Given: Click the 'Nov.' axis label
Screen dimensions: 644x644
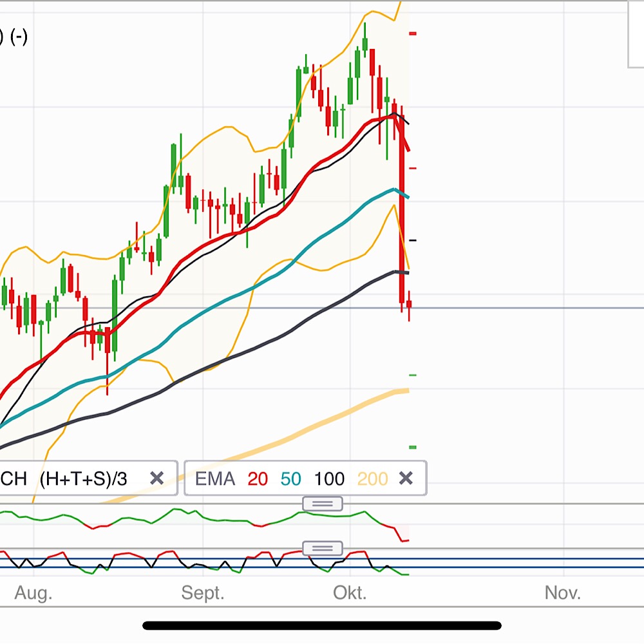Looking at the screenshot, I should [563, 593].
